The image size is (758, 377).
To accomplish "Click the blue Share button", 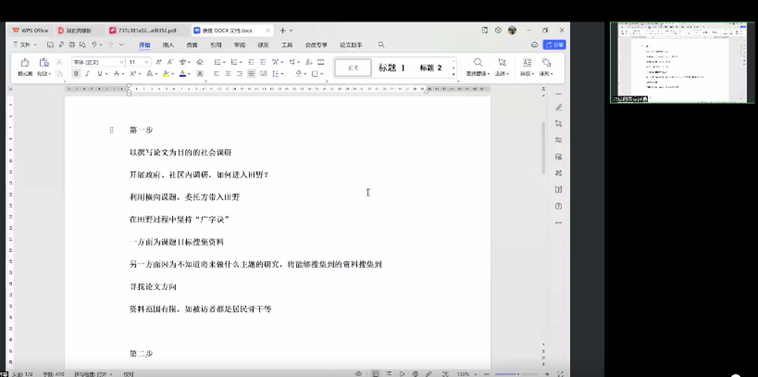I will (x=554, y=44).
